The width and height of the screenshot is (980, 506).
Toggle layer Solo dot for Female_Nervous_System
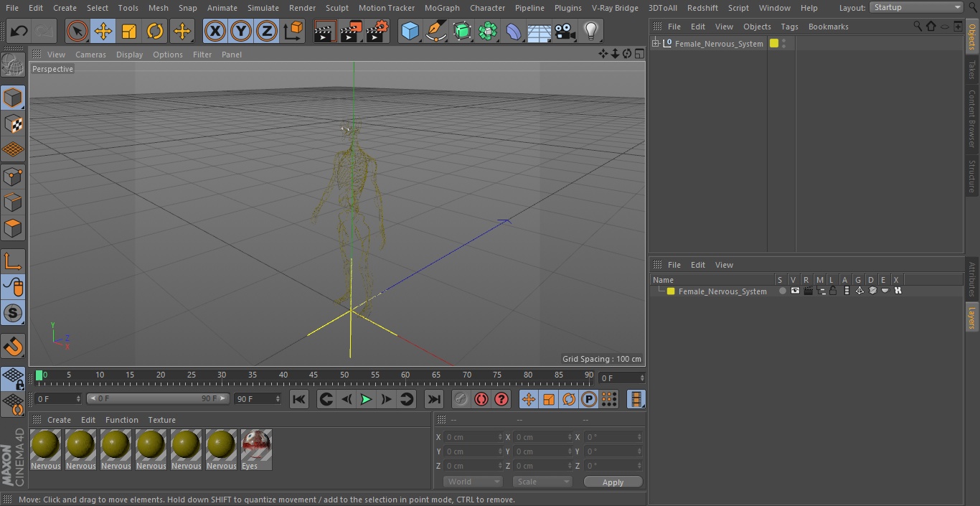tap(782, 291)
